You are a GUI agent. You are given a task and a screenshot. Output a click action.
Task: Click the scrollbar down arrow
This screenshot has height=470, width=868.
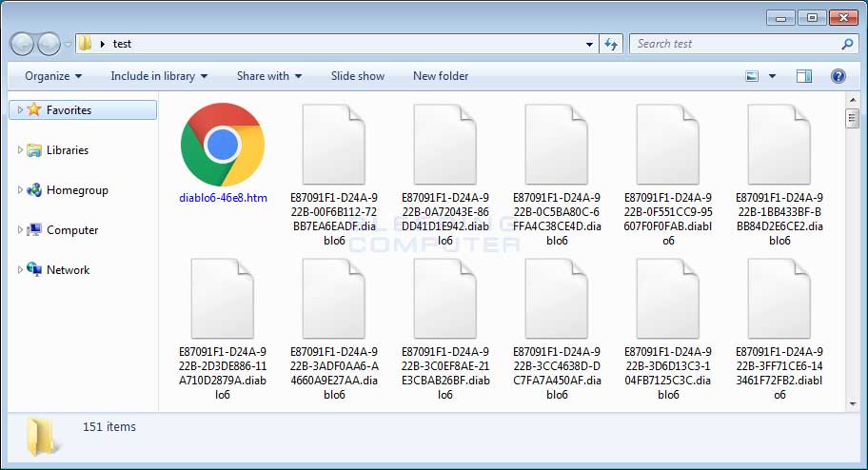[x=853, y=404]
